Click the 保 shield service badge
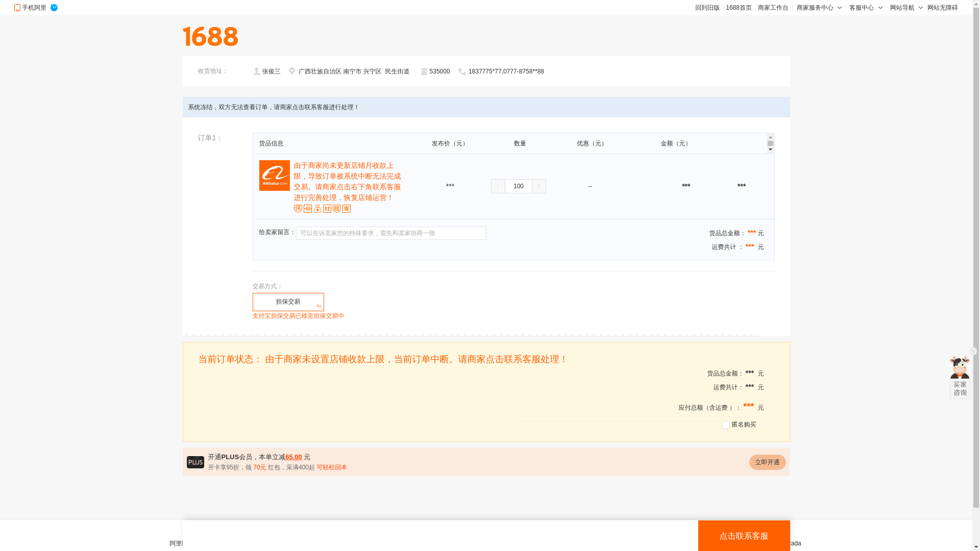This screenshot has width=980, height=551. 298,209
